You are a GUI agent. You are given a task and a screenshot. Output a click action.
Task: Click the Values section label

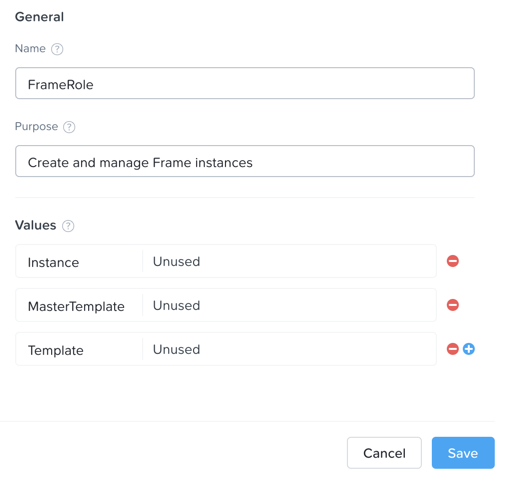(x=35, y=225)
